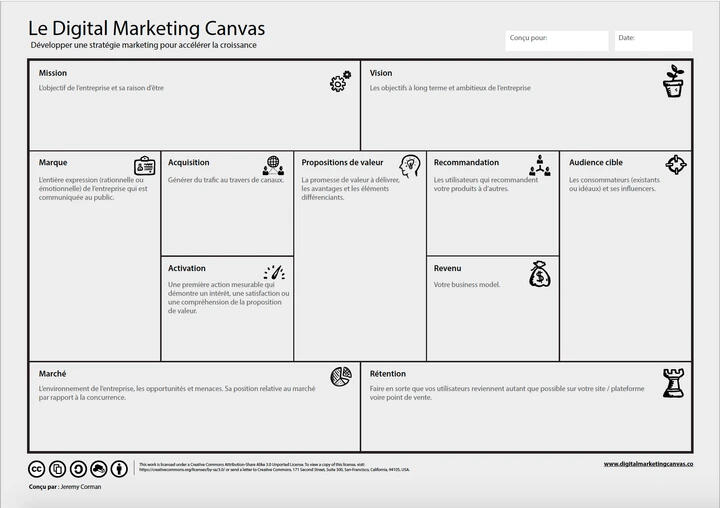Click the 'Activation' heading
Viewport: 720px width, 508px height.
[x=186, y=268]
